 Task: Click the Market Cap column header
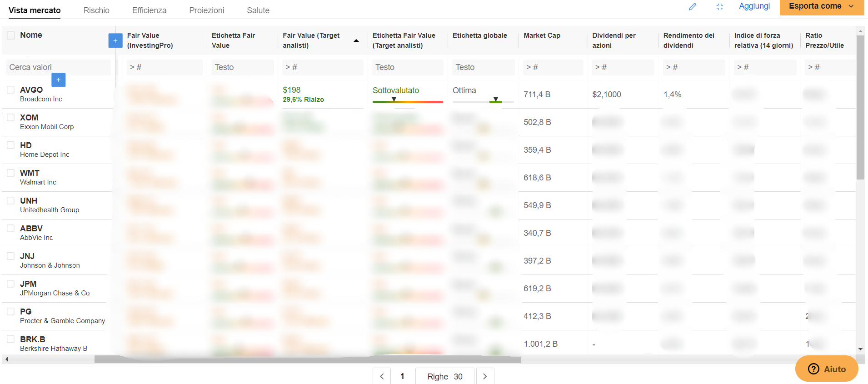click(x=542, y=35)
